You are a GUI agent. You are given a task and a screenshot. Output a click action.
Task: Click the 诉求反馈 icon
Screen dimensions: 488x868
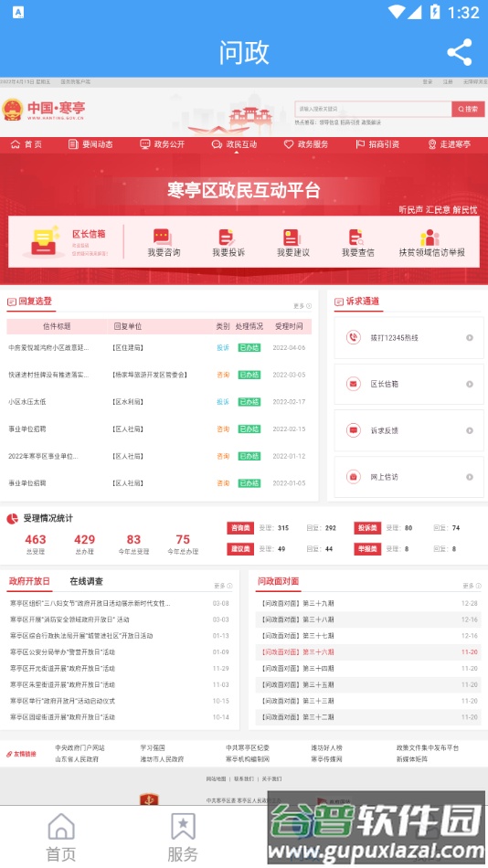point(354,430)
